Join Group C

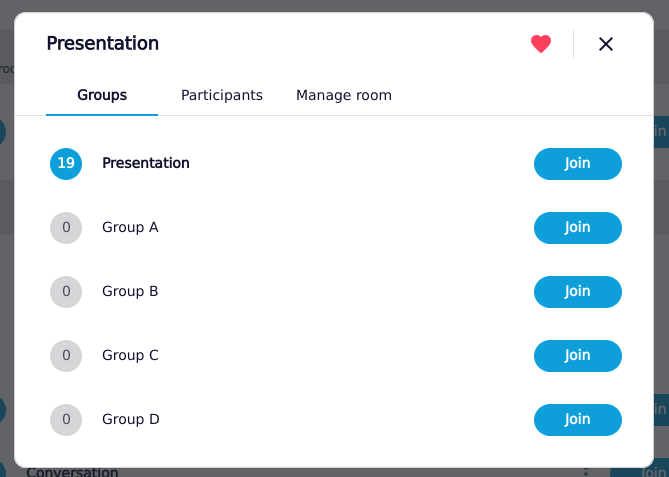pos(578,356)
